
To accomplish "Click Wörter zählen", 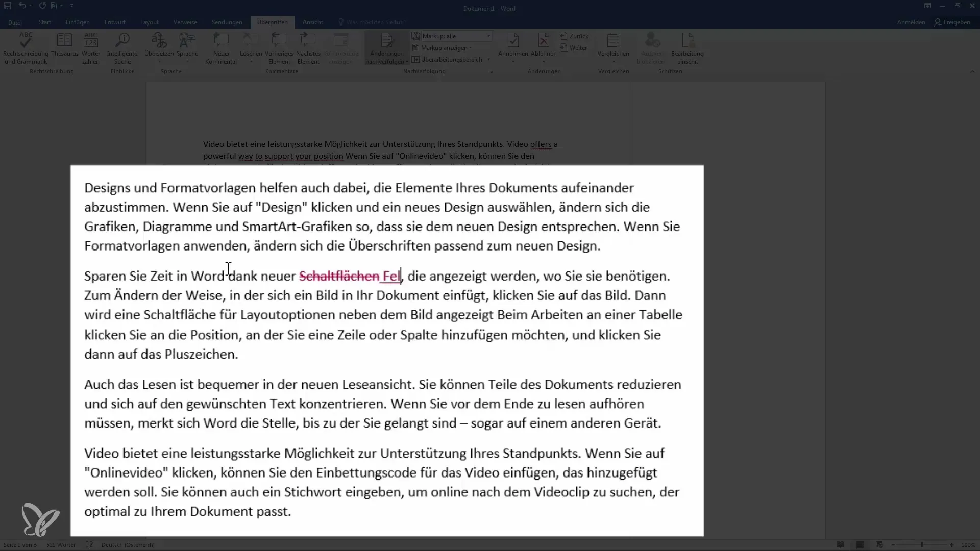I will pos(91,48).
